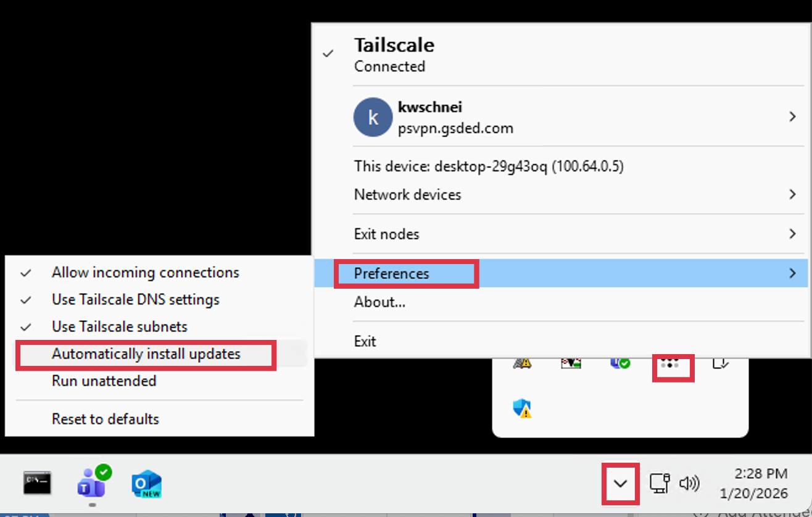Open Windows Security shield in the tray
This screenshot has width=812, height=517.
522,408
